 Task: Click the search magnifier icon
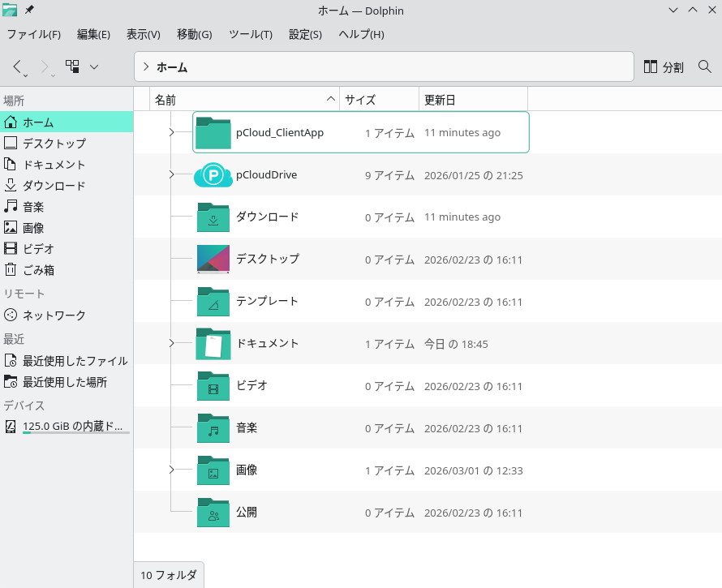pyautogui.click(x=704, y=67)
